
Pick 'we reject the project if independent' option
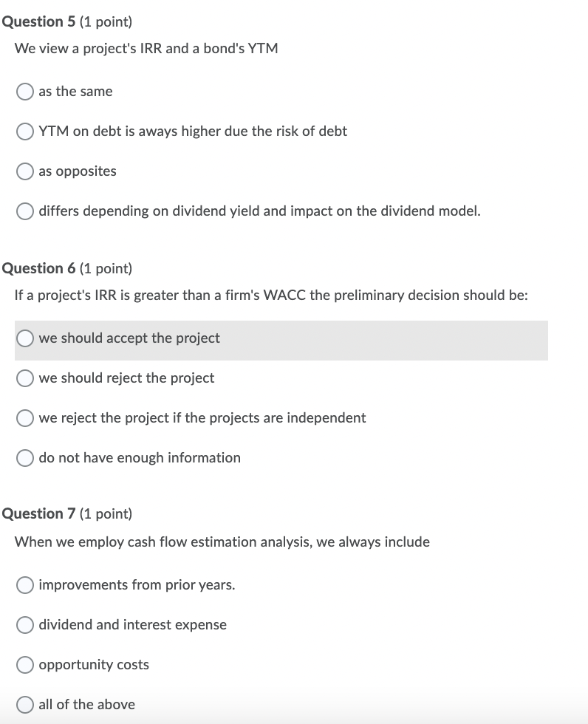[24, 417]
